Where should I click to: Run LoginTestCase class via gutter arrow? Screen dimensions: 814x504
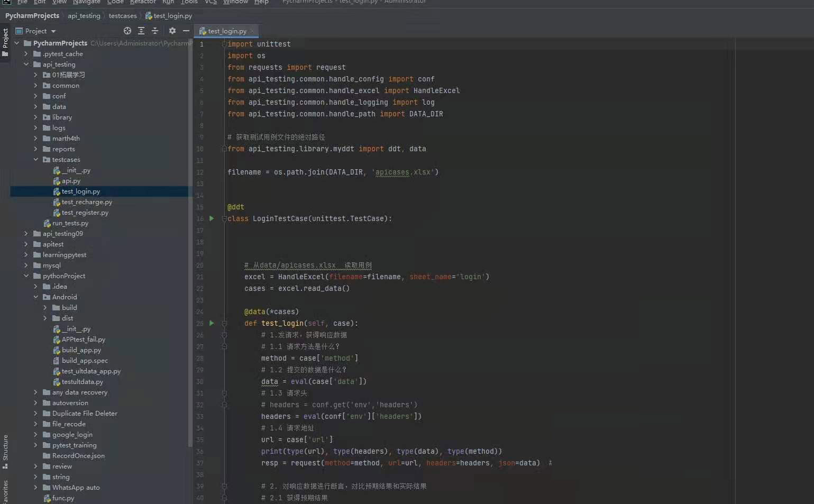point(212,218)
